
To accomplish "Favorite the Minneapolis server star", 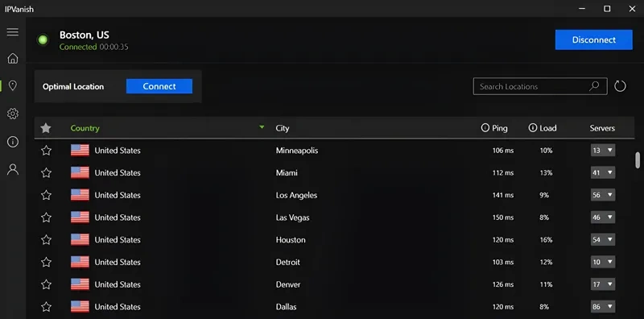I will 46,151.
